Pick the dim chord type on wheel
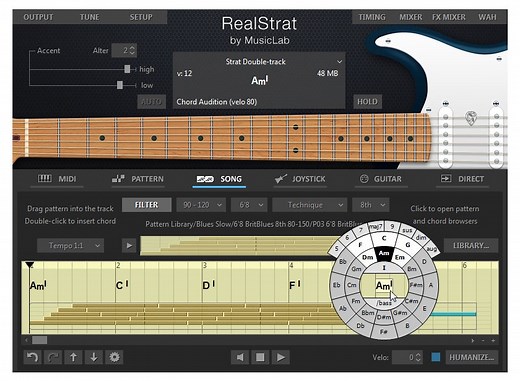Screen dimensions: 520x381 [x=421, y=238]
